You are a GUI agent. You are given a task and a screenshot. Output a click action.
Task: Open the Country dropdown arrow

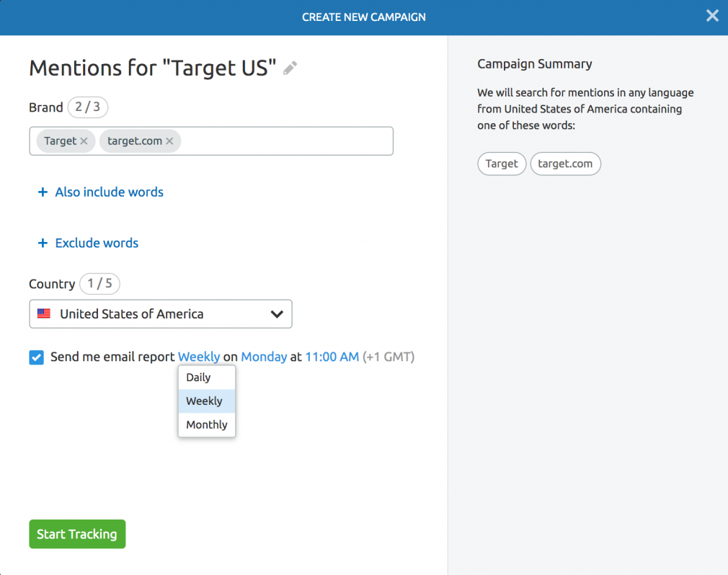pyautogui.click(x=276, y=314)
